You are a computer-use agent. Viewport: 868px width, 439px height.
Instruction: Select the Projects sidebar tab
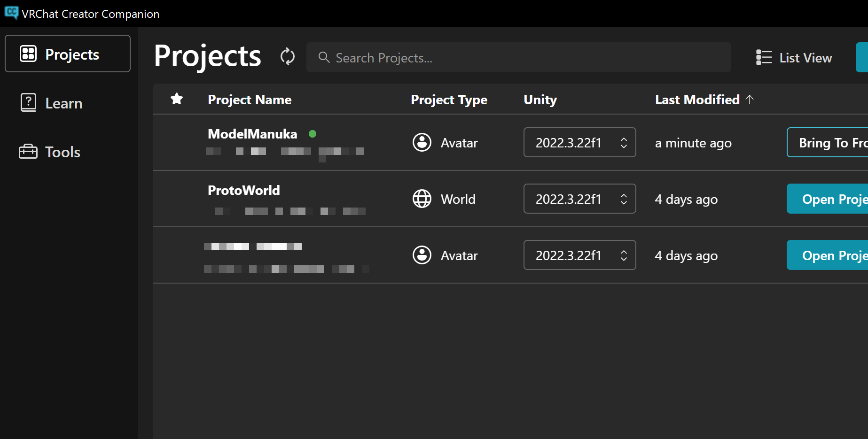[68, 54]
